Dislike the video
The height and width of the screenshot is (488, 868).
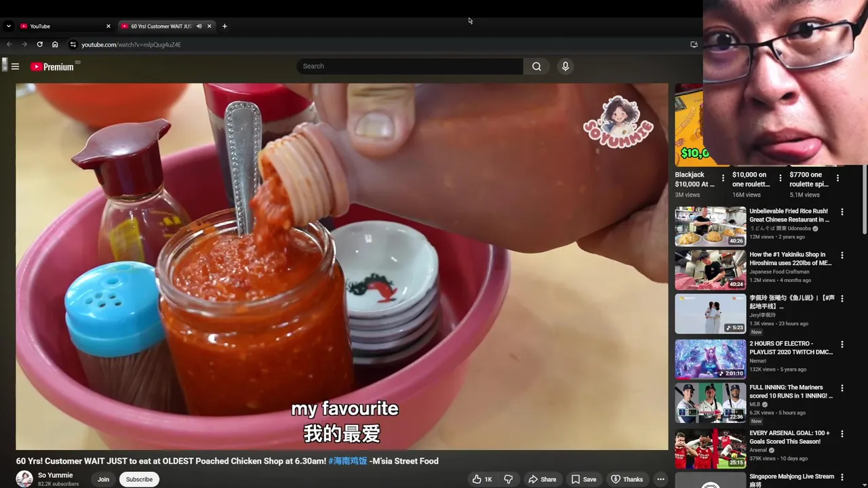point(509,479)
